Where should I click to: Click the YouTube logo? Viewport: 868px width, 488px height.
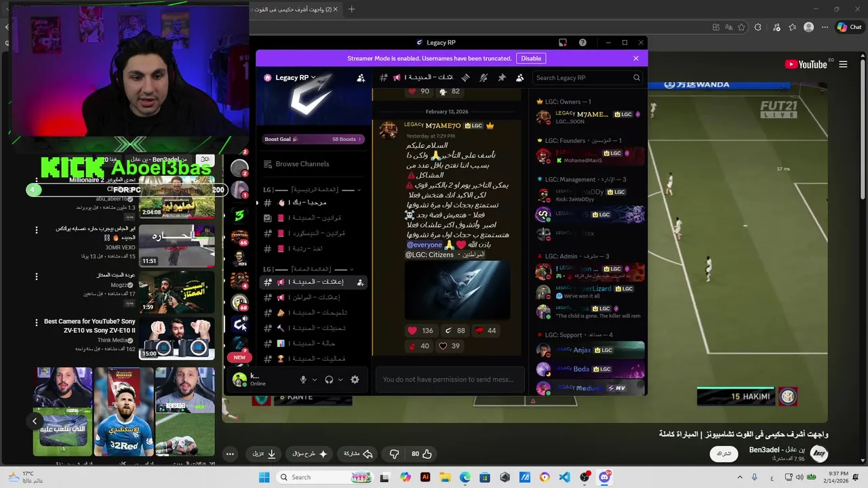pos(806,64)
